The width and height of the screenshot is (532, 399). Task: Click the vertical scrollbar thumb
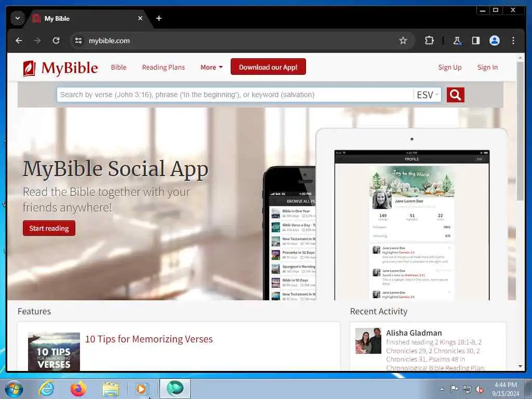(520, 131)
